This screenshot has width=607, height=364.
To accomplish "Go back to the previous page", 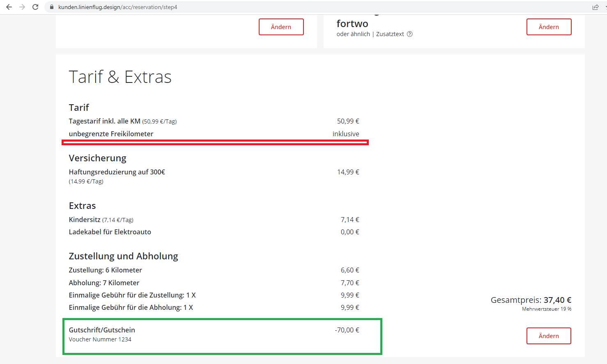I will tap(9, 7).
